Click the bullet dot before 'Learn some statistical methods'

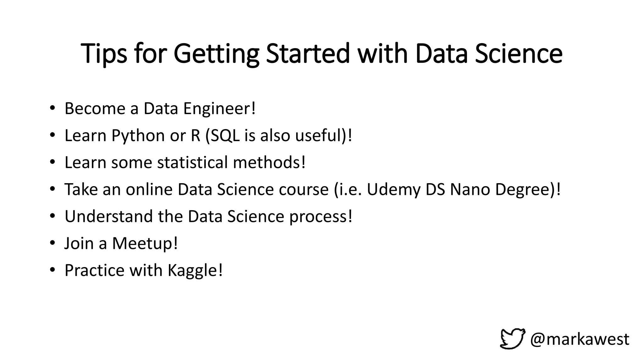click(x=52, y=162)
